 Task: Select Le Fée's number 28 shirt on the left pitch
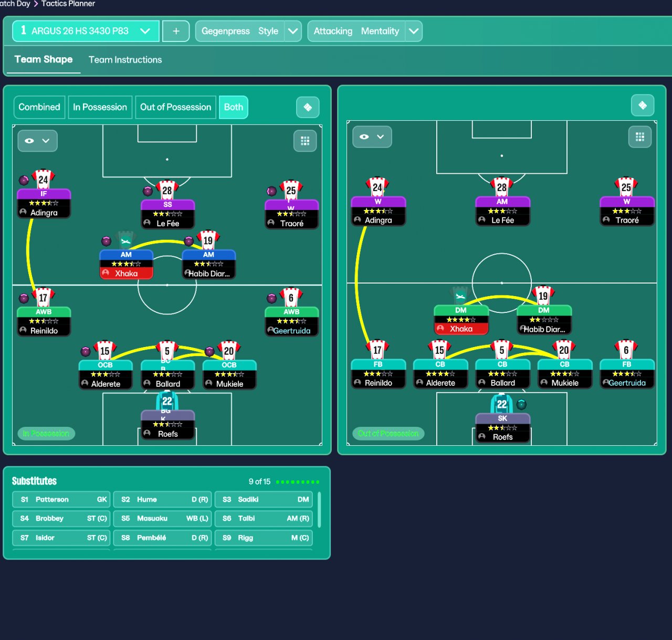click(167, 190)
